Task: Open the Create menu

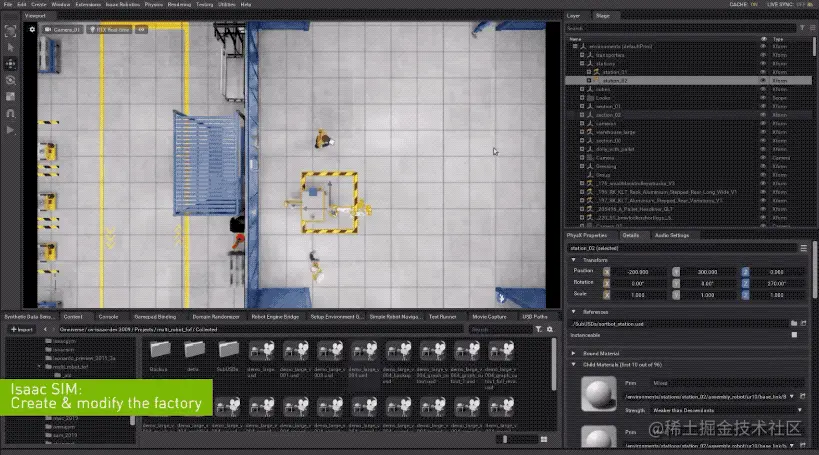Action: click(x=39, y=4)
